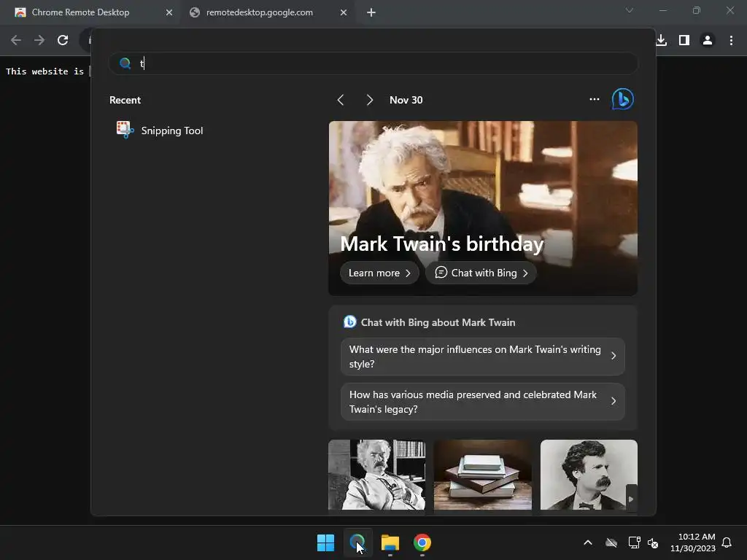Viewport: 747px width, 560px height.
Task: Select question about media preserving Twain's legacy
Action: [x=483, y=402]
